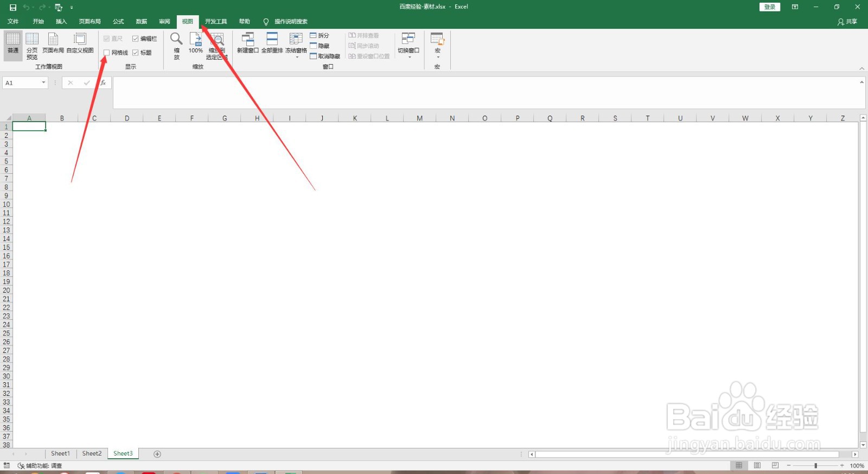This screenshot has height=474, width=868.
Task: Select column D header
Action: (x=127, y=118)
